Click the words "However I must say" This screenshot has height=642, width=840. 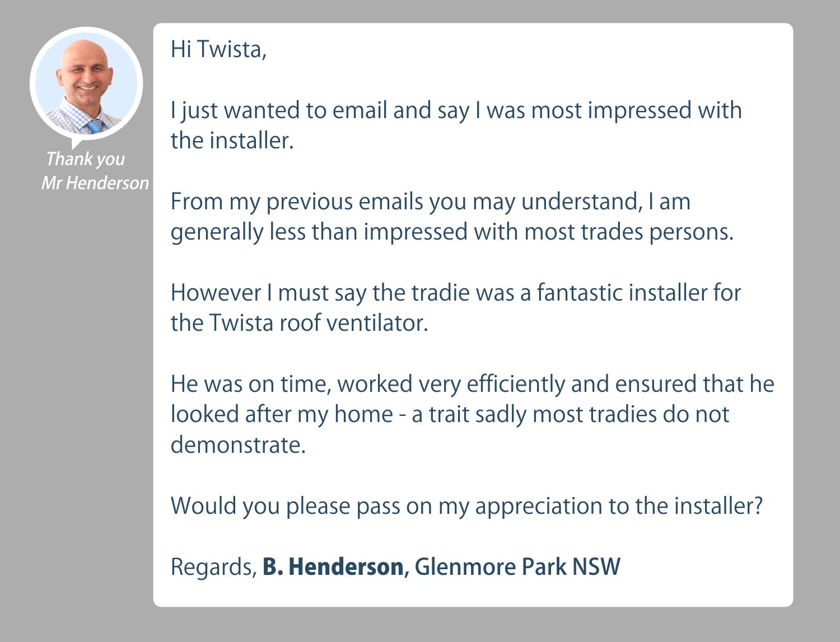(x=255, y=293)
